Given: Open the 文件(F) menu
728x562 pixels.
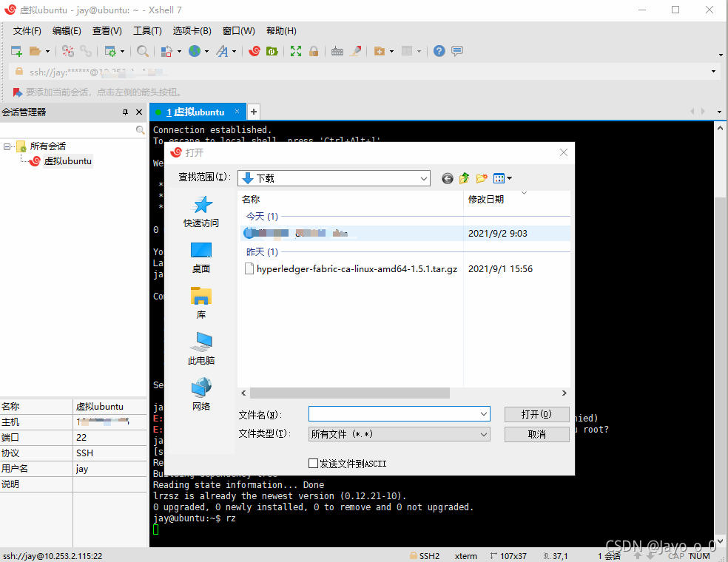Looking at the screenshot, I should (27, 31).
